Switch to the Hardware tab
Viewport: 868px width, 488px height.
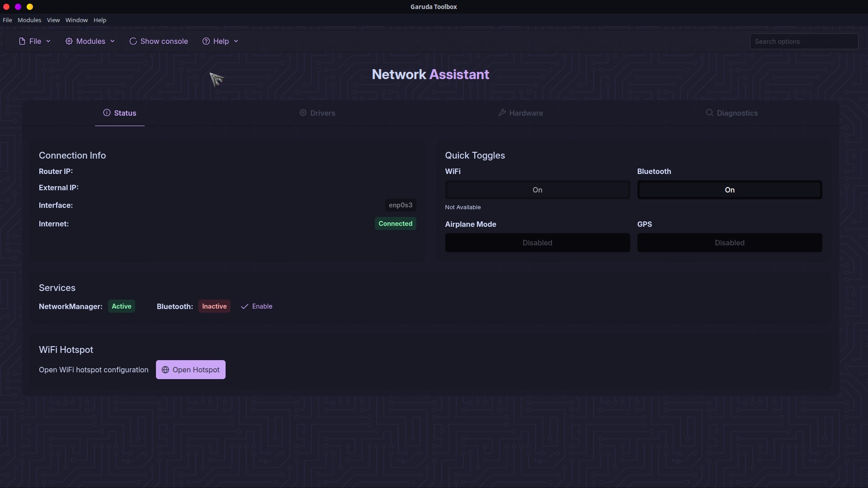521,113
